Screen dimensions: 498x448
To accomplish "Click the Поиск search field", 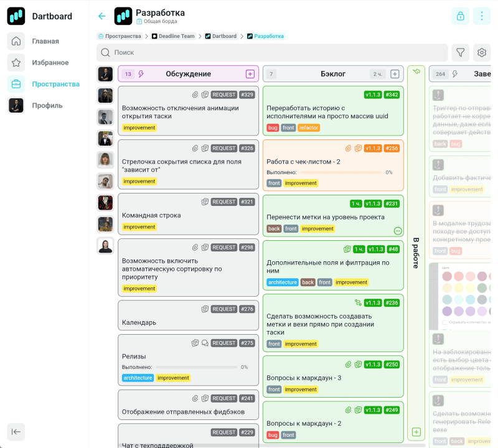I will click(x=274, y=53).
